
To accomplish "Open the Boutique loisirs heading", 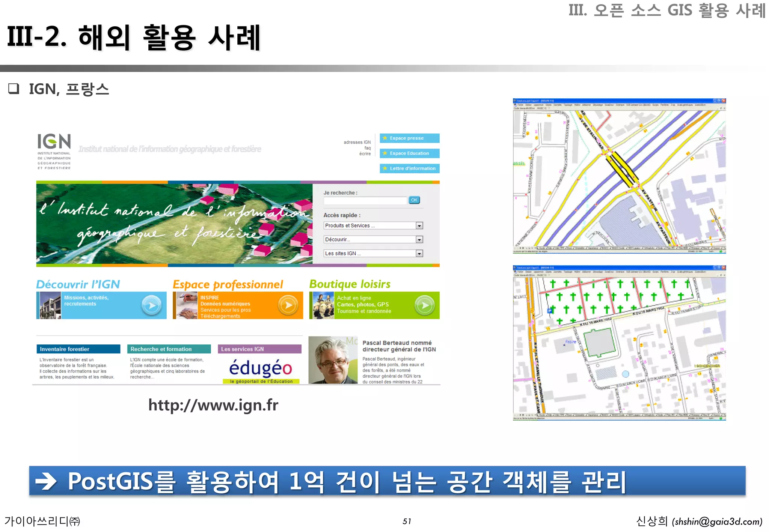I will 350,284.
